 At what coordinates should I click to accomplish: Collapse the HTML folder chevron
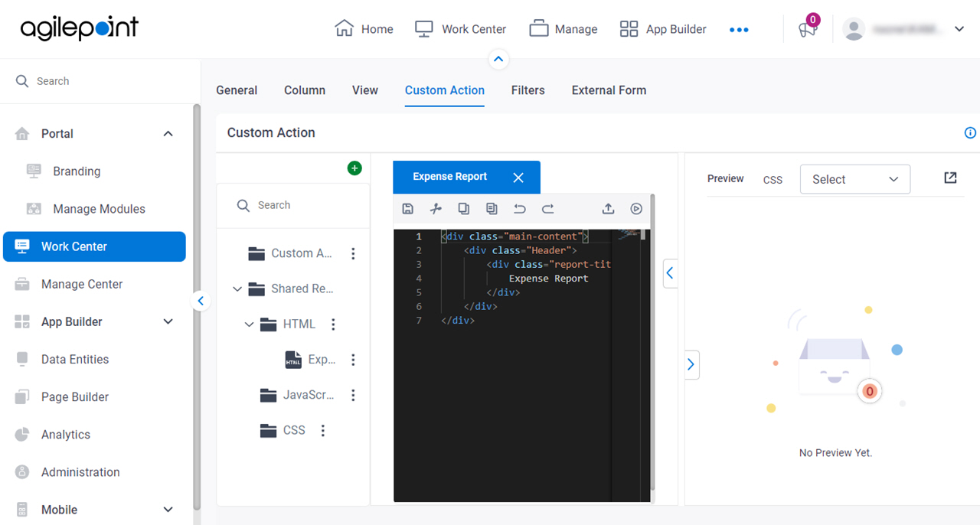pos(249,324)
